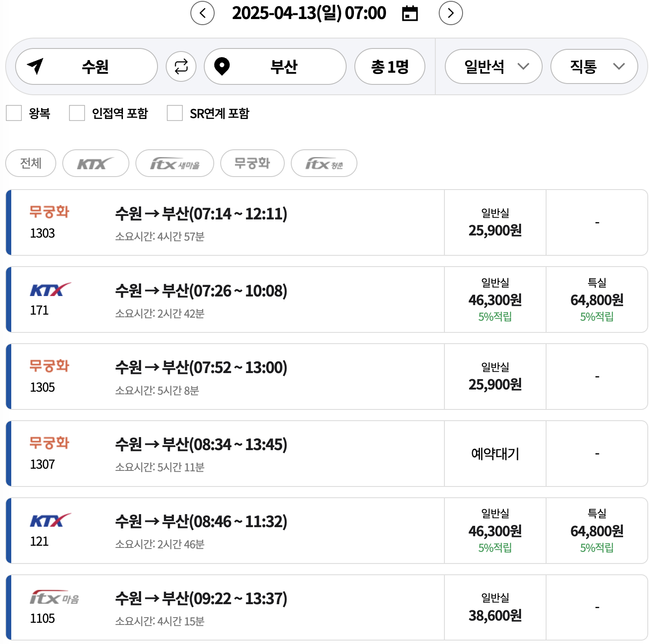
Task: Click duration text 소요시간: 5시간 8분
Action: click(157, 390)
